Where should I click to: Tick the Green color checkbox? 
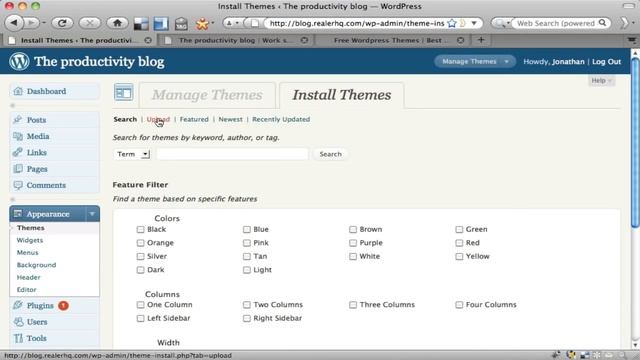click(459, 229)
